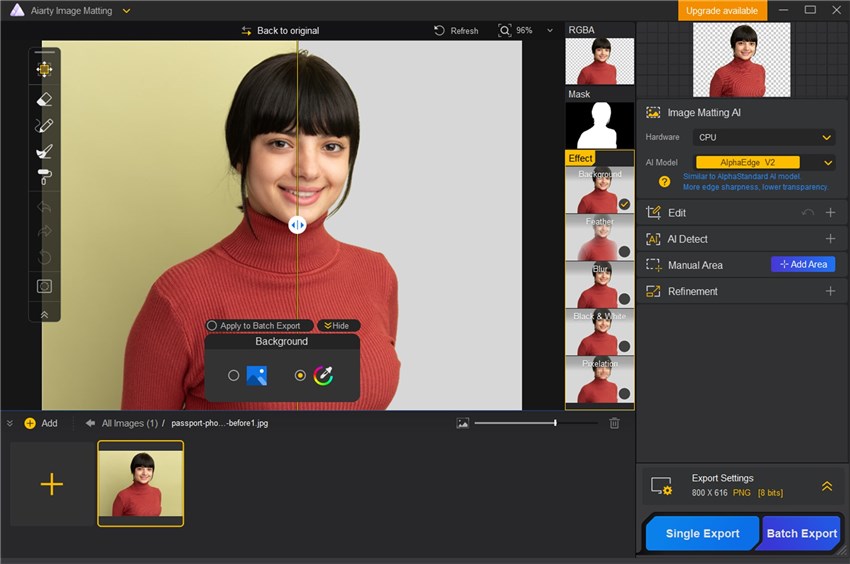The width and height of the screenshot is (850, 564).
Task: Collapse the image strip with double chevron
Action: tap(9, 423)
